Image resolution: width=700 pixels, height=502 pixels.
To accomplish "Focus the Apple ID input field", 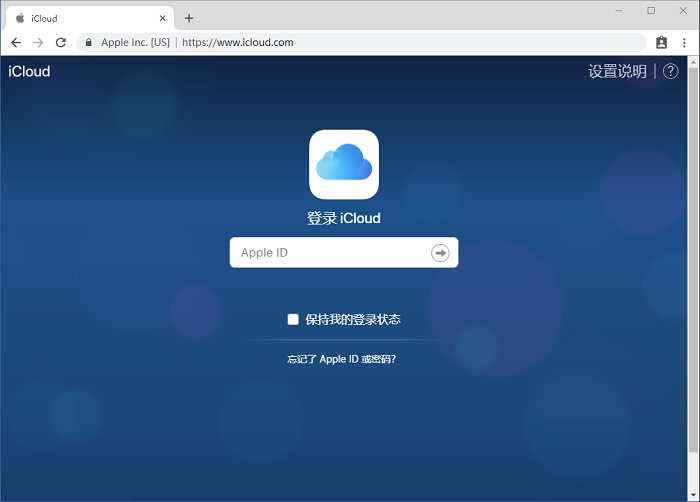I will (x=330, y=253).
